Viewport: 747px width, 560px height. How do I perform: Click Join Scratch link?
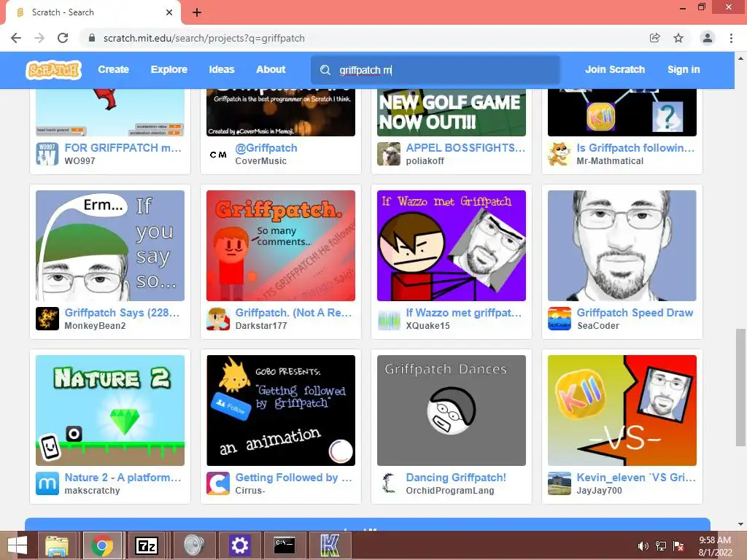point(614,69)
